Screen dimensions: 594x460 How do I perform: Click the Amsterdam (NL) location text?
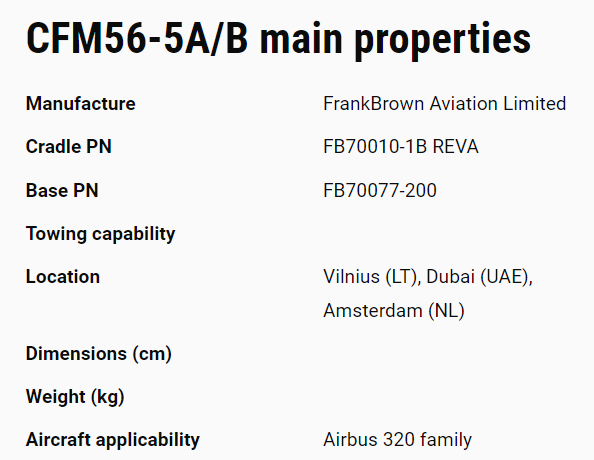394,311
